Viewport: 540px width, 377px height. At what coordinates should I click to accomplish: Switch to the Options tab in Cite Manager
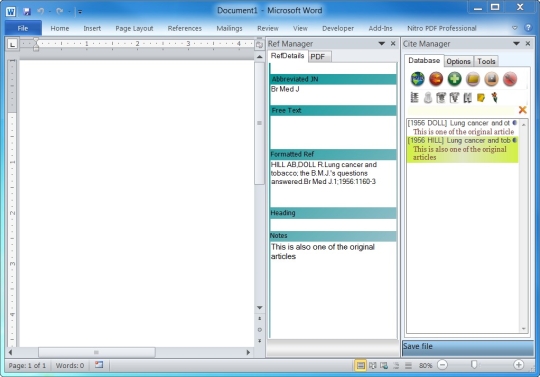click(x=458, y=61)
